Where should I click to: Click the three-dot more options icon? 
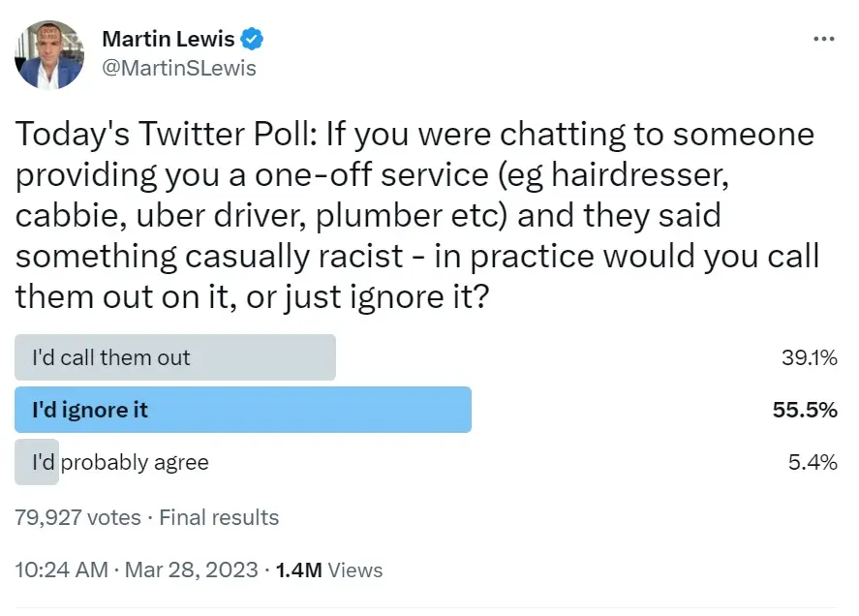(x=824, y=37)
